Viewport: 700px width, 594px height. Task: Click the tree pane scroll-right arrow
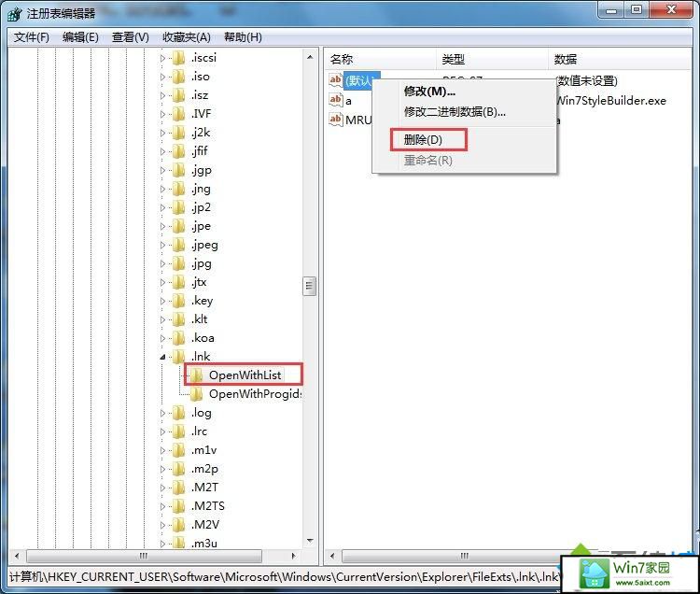click(293, 556)
